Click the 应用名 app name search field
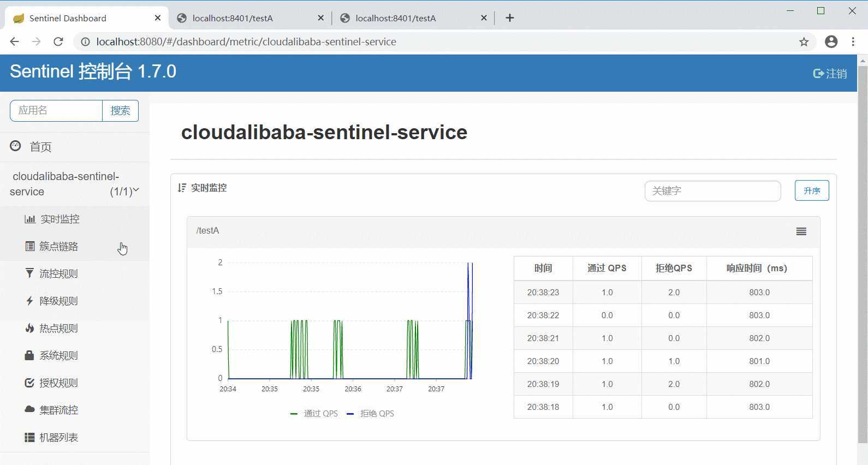The image size is (868, 465). click(56, 111)
